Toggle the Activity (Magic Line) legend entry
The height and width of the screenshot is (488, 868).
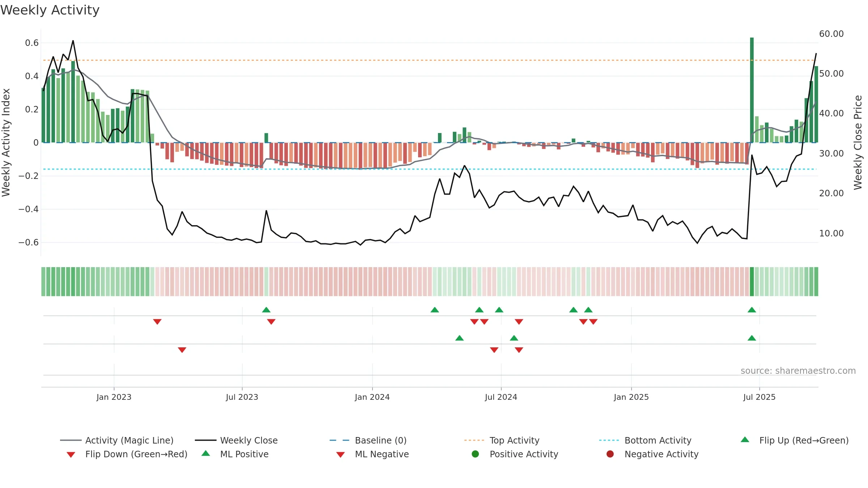tap(117, 440)
